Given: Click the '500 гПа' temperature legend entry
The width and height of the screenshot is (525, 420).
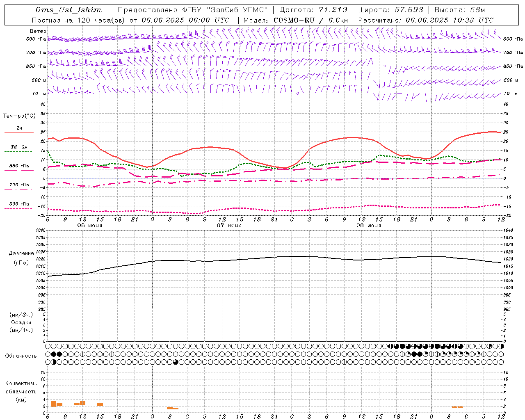Looking at the screenshot, I should pyautogui.click(x=19, y=204).
